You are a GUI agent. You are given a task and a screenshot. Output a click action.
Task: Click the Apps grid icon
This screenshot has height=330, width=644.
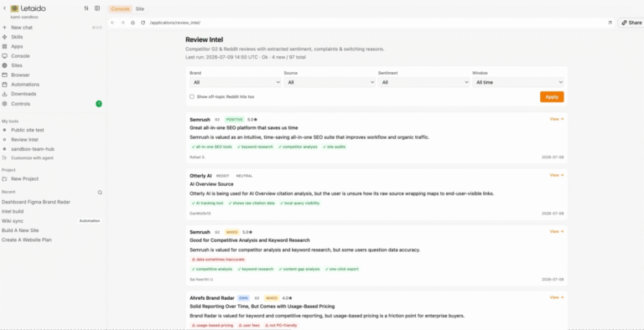(4, 46)
